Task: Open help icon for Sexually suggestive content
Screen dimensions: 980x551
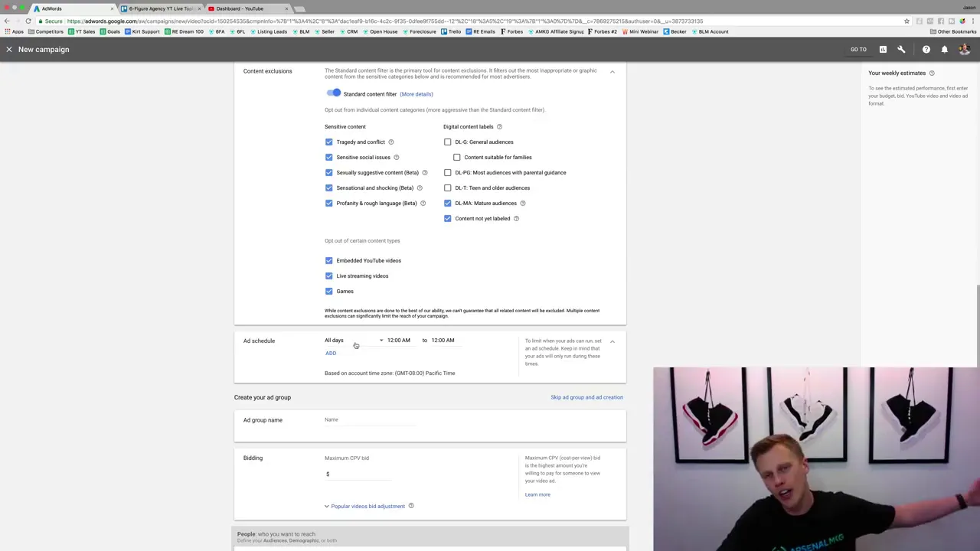Action: pos(425,172)
